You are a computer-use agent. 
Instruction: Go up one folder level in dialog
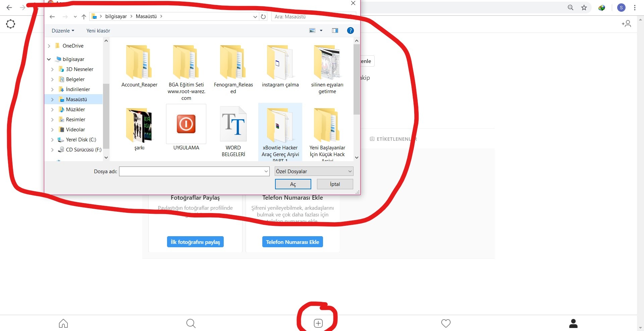pyautogui.click(x=84, y=16)
